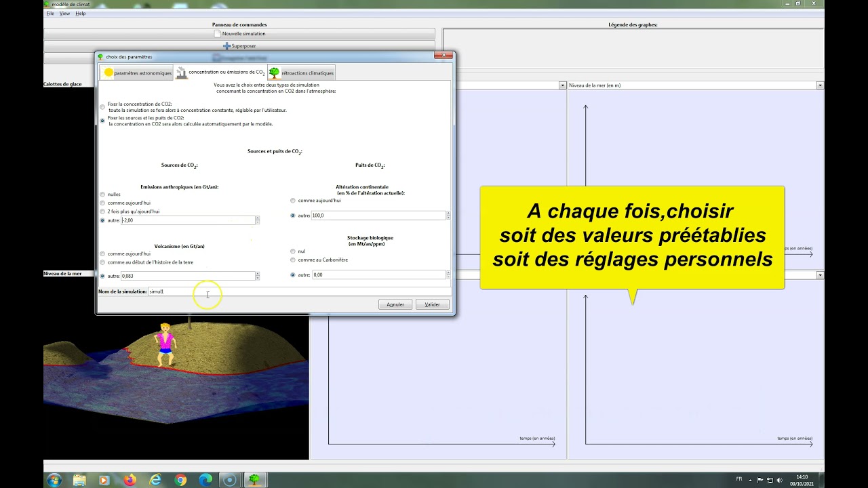Open the 'Niveau de la mer (en m)' graph dropdown

(x=820, y=85)
